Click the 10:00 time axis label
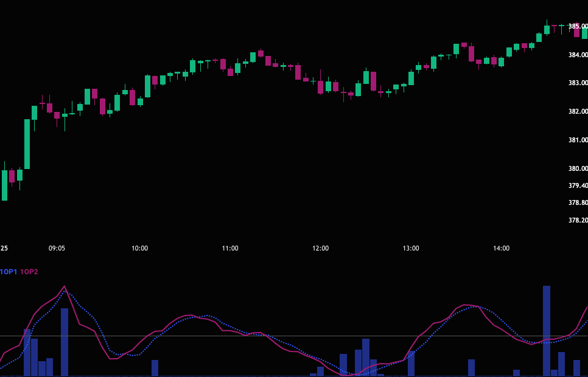This screenshot has height=377, width=588. tap(139, 248)
